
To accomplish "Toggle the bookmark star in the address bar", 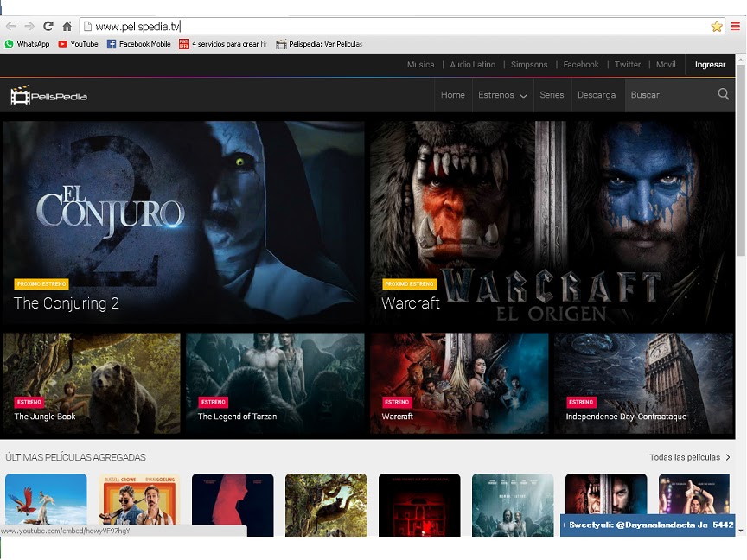I will click(717, 26).
